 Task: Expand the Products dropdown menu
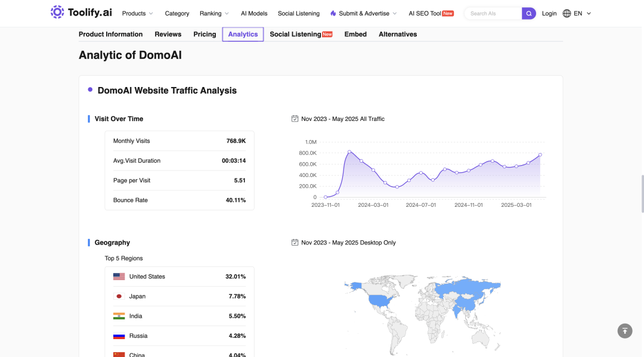pyautogui.click(x=138, y=14)
